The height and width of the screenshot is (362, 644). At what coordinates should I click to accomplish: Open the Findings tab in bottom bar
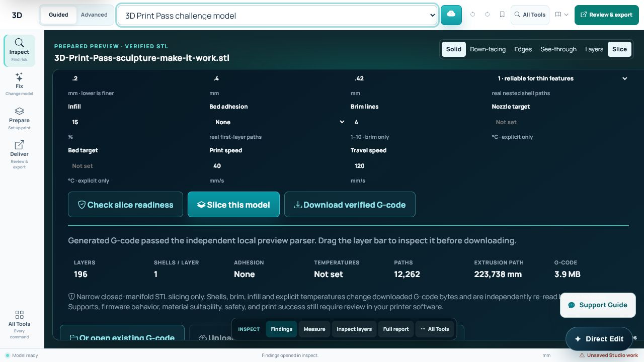tap(281, 329)
